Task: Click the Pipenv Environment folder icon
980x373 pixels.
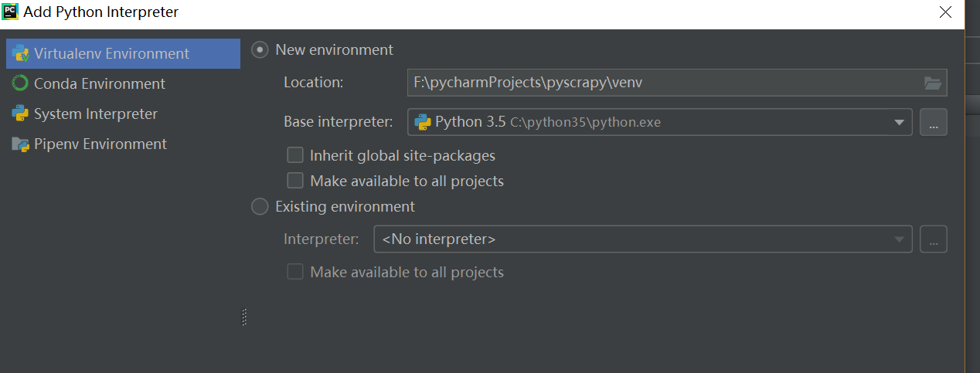Action: (x=20, y=144)
